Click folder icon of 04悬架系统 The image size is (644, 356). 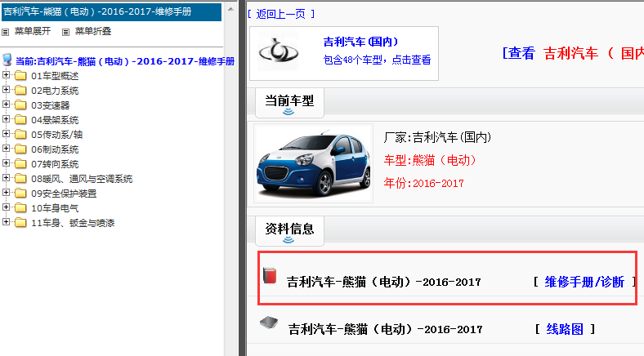[20, 120]
